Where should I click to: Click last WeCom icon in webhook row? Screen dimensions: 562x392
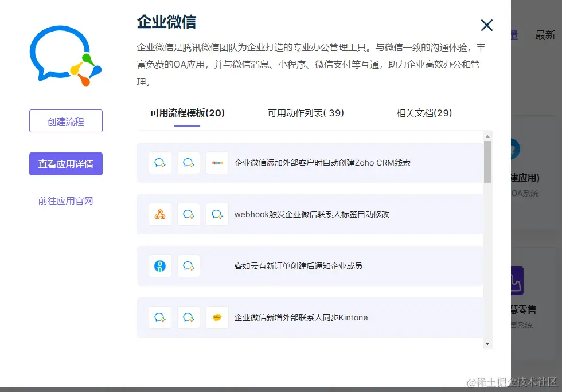217,214
